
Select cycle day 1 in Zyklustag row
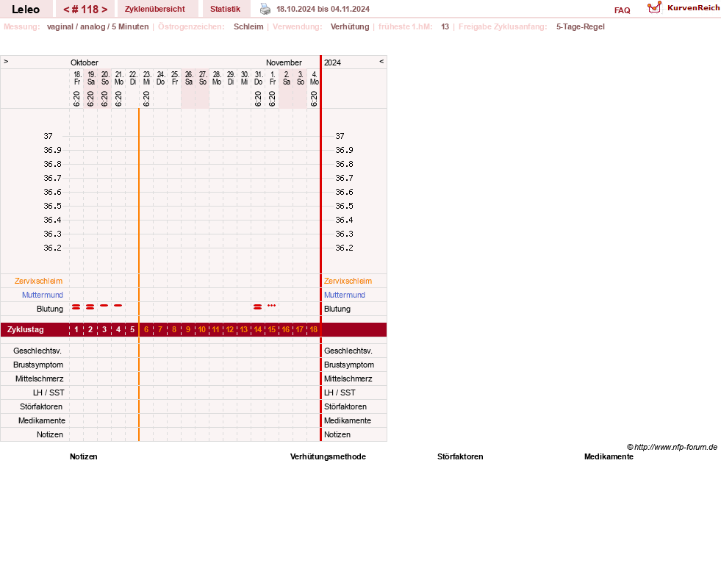tap(76, 329)
